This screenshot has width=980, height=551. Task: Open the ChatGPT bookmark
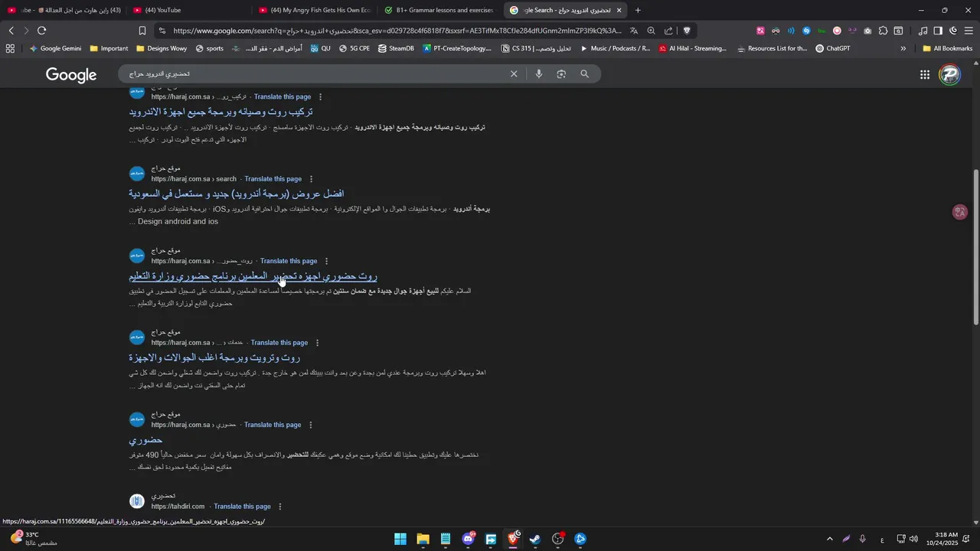pyautogui.click(x=833, y=48)
